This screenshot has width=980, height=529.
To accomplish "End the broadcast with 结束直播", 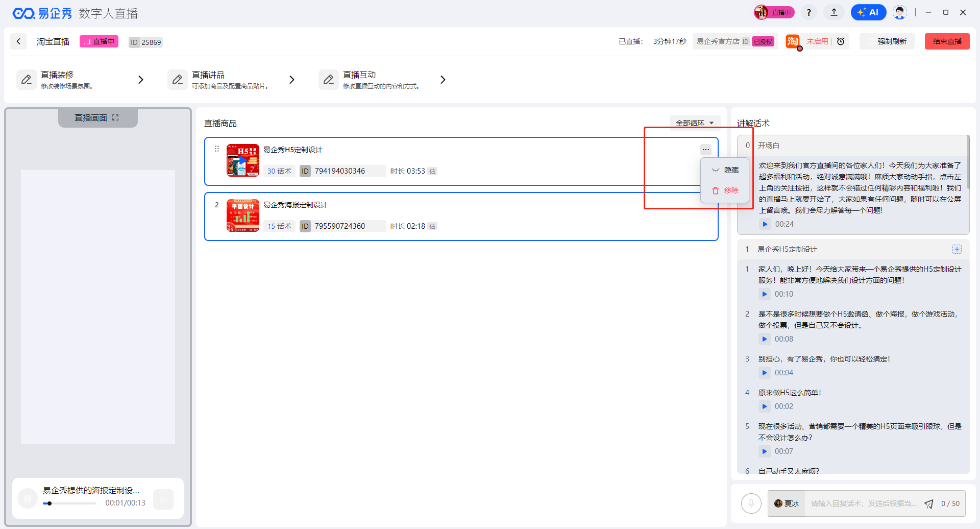I will pos(947,41).
